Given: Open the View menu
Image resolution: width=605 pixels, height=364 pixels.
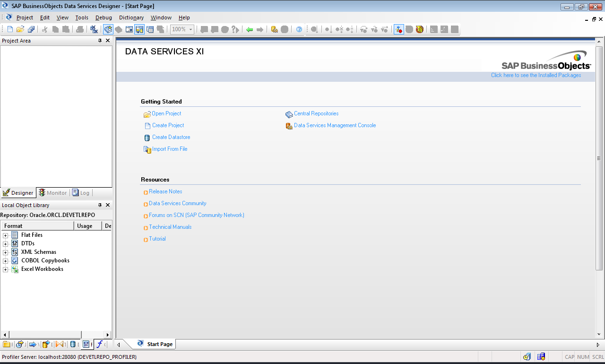Looking at the screenshot, I should [x=62, y=17].
